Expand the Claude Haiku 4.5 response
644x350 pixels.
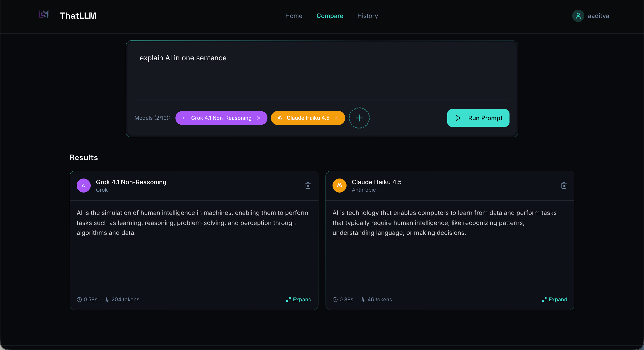point(554,299)
